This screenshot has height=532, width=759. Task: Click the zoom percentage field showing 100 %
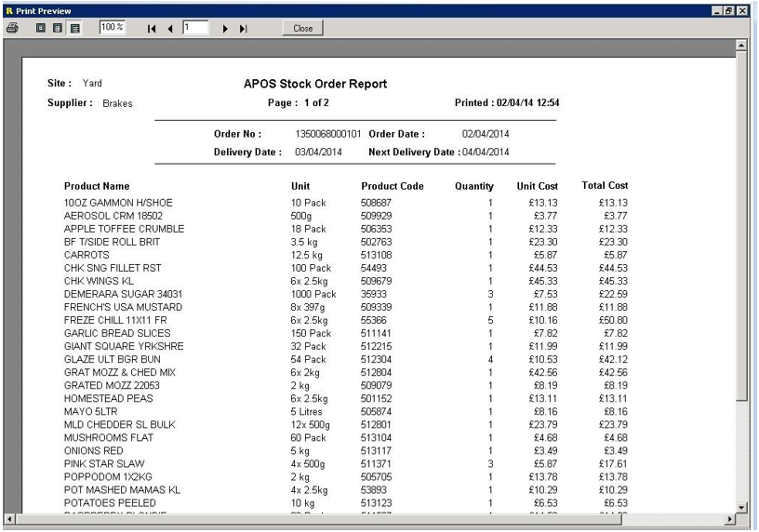[x=113, y=29]
